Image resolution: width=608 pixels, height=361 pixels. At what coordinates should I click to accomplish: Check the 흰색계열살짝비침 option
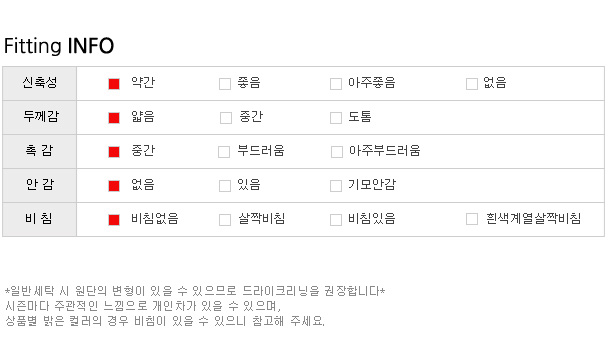pos(472,219)
